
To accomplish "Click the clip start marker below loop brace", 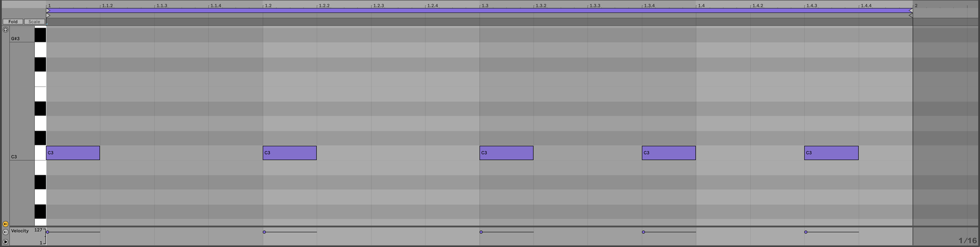I will (48, 16).
